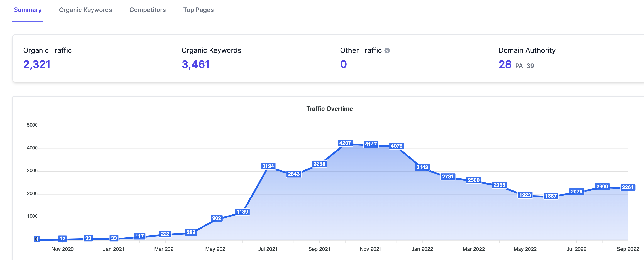Select the 12 data point

pyautogui.click(x=63, y=239)
